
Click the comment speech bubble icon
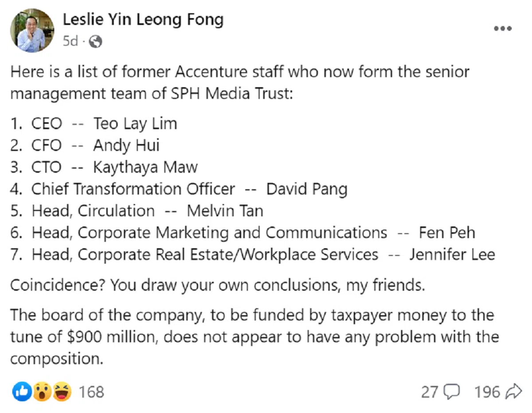(452, 392)
